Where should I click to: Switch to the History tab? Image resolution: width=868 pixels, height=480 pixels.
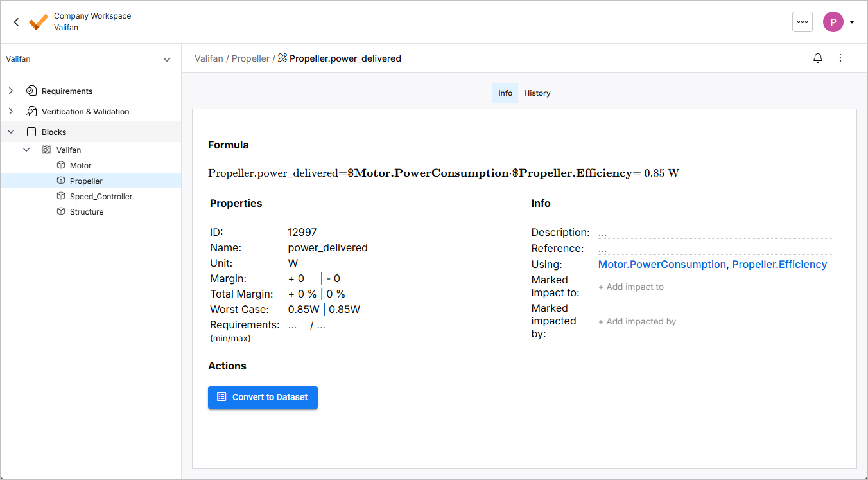pyautogui.click(x=537, y=93)
